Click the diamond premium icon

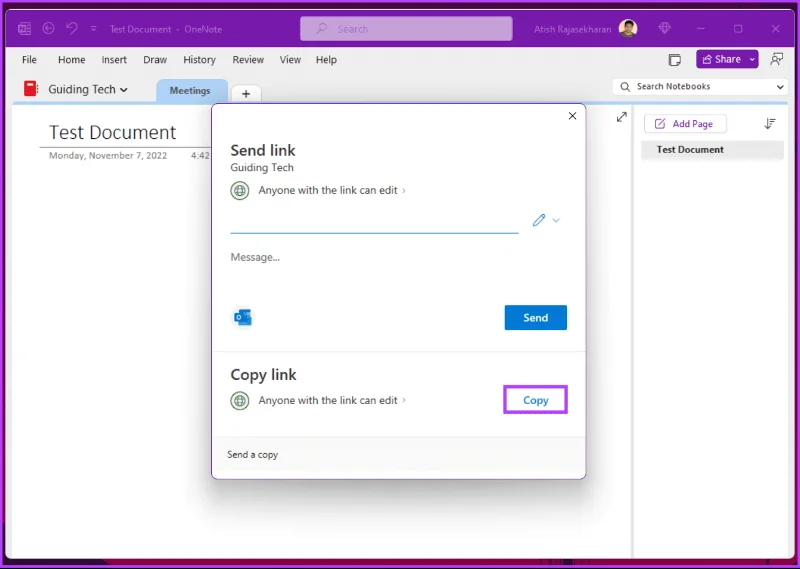664,29
